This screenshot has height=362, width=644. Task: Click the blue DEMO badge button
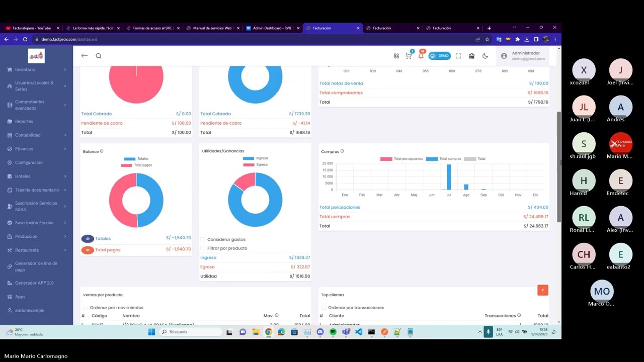click(440, 56)
